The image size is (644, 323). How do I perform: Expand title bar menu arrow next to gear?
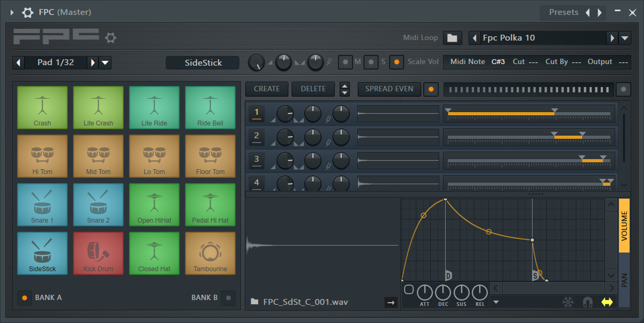[x=12, y=12]
